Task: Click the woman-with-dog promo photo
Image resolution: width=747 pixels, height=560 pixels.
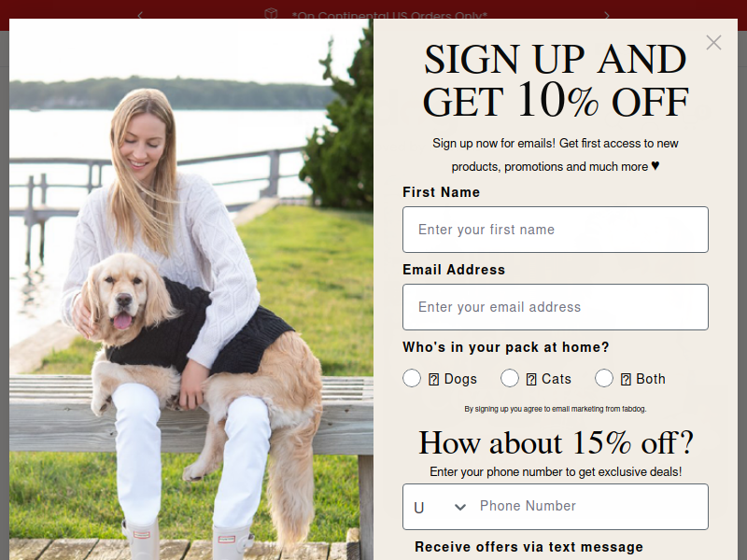Action: point(191,289)
